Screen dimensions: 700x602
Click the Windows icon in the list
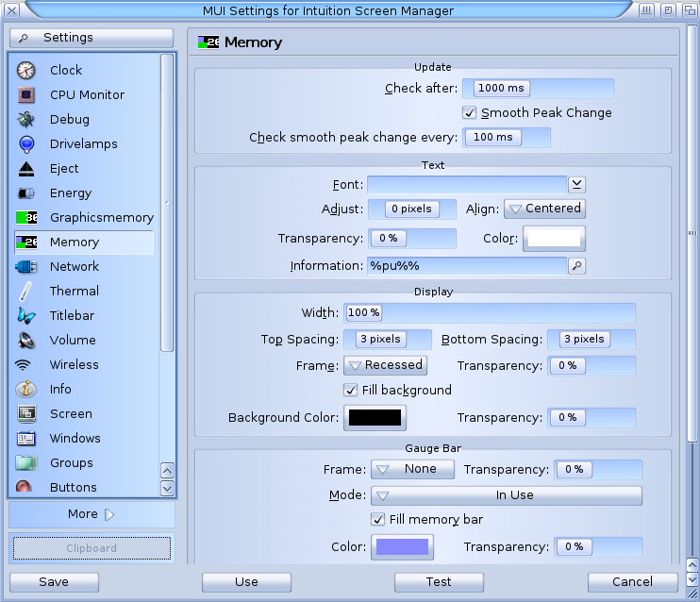[x=25, y=438]
